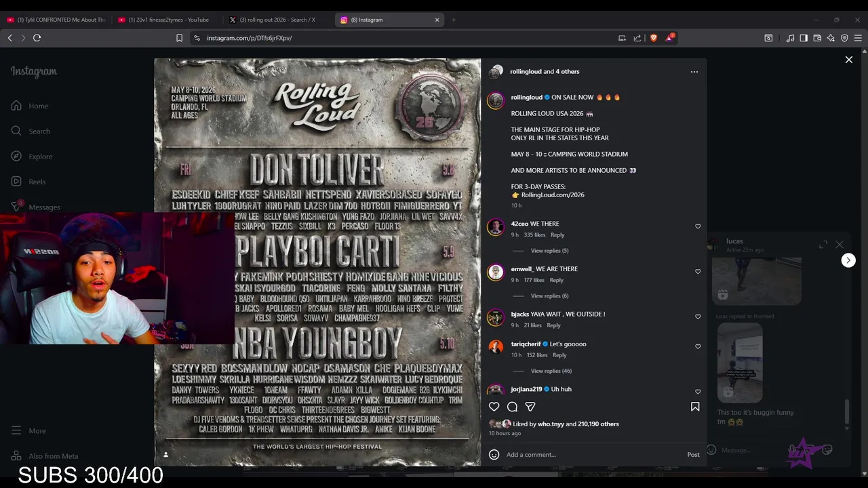Reply to emwell_'s comment

coord(557,280)
